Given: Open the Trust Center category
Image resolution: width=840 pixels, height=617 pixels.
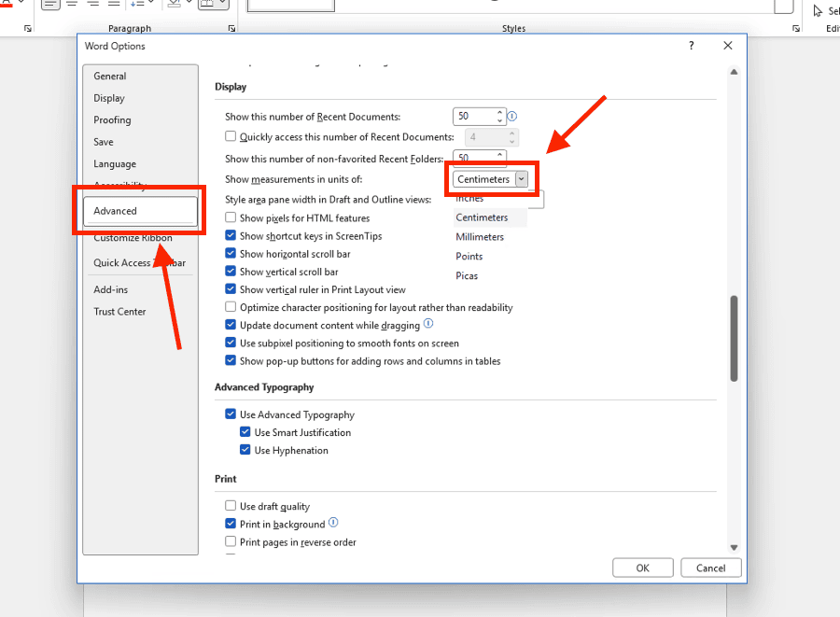Looking at the screenshot, I should pyautogui.click(x=119, y=312).
